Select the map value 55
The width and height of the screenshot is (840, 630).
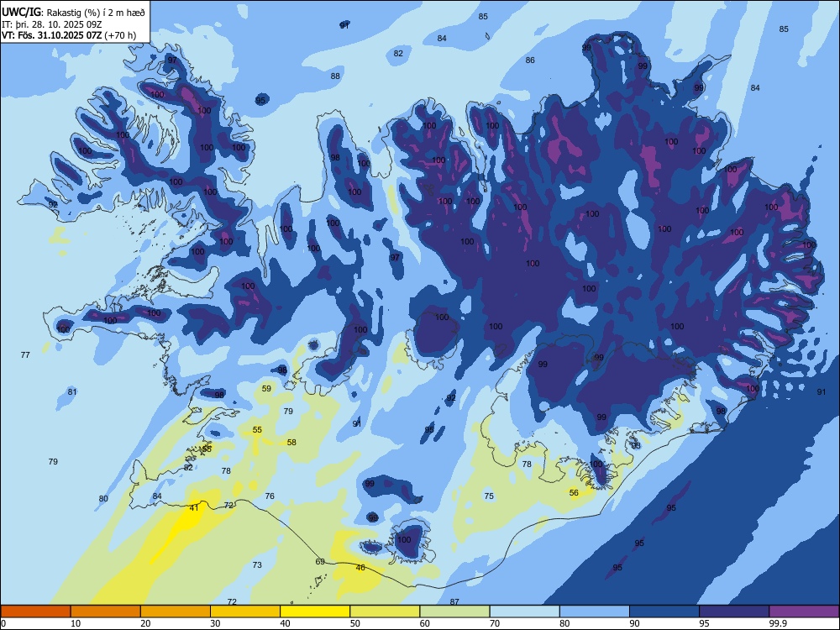click(x=257, y=429)
